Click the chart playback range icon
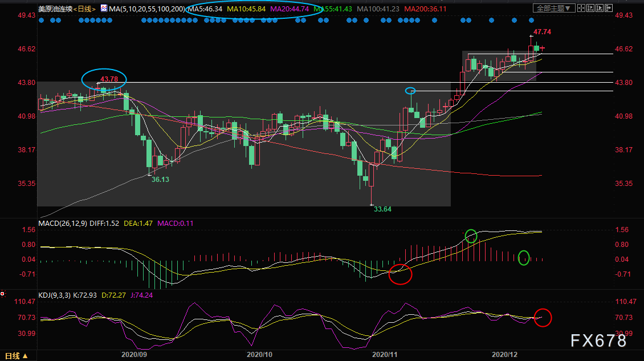This screenshot has height=361, width=644. (599, 8)
